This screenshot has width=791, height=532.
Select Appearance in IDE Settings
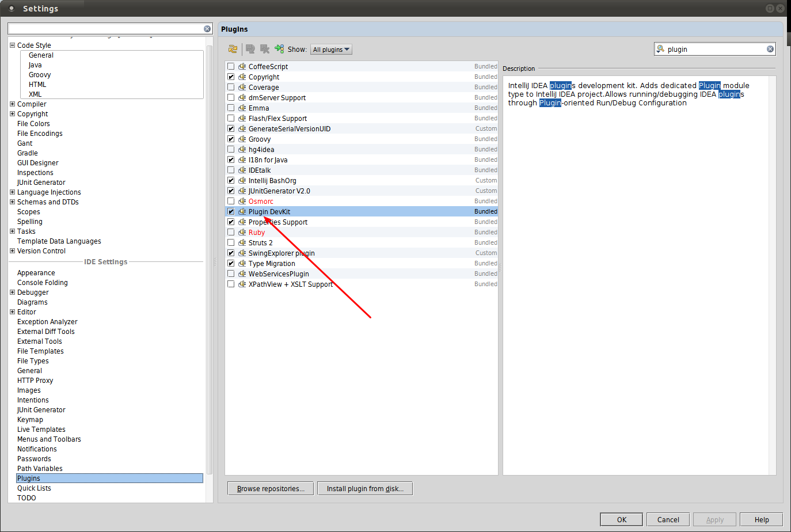pos(36,273)
